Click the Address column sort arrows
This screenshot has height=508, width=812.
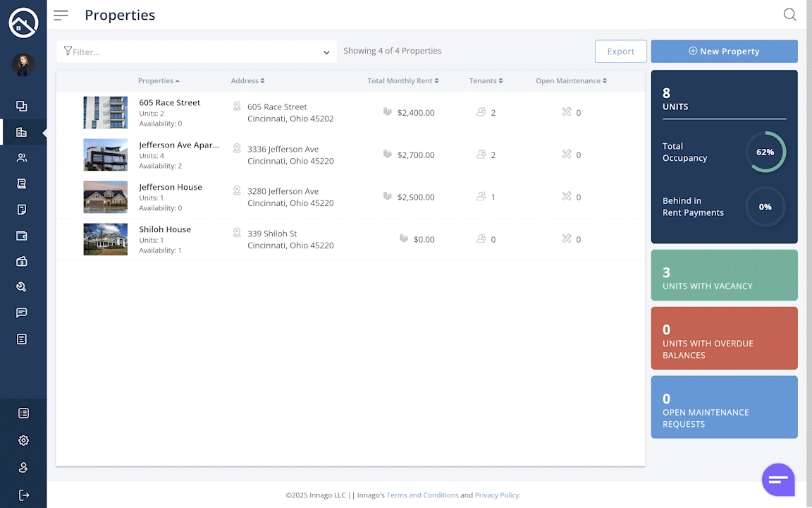264,80
